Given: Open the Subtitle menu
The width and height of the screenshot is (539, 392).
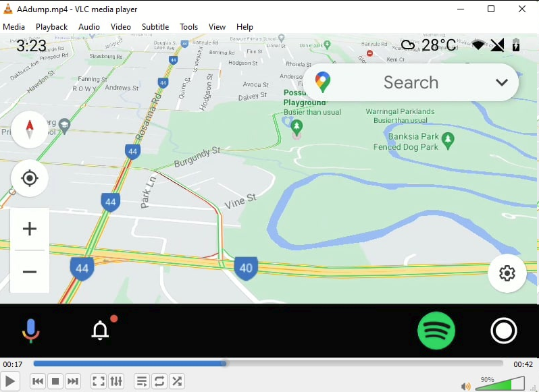Looking at the screenshot, I should [155, 27].
